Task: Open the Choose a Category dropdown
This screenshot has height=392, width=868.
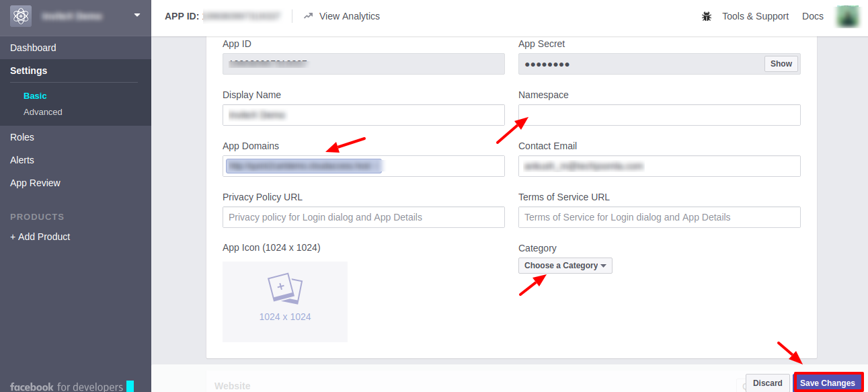Action: 565,266
